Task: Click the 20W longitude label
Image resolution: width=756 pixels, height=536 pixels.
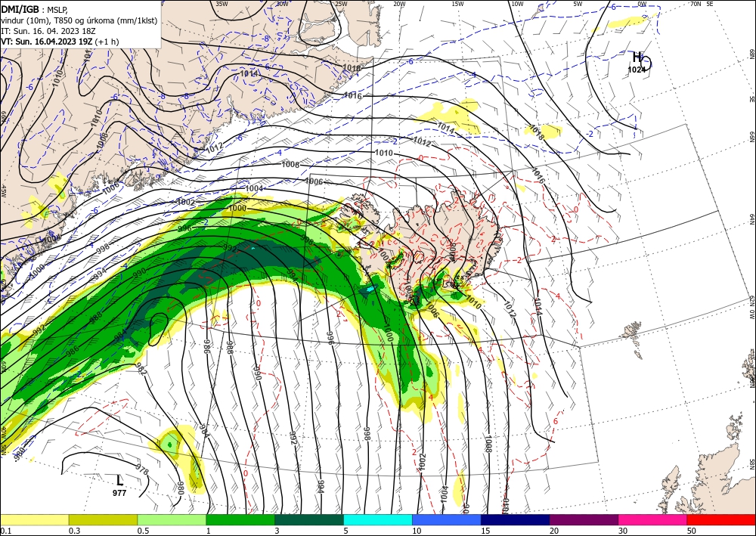Action: 399,4
